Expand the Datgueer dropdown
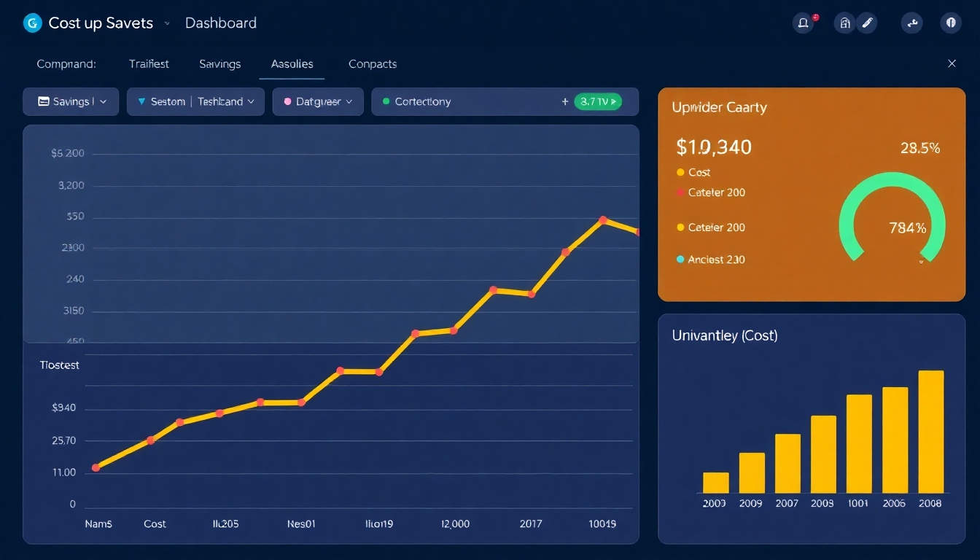The width and height of the screenshot is (980, 560). [318, 102]
